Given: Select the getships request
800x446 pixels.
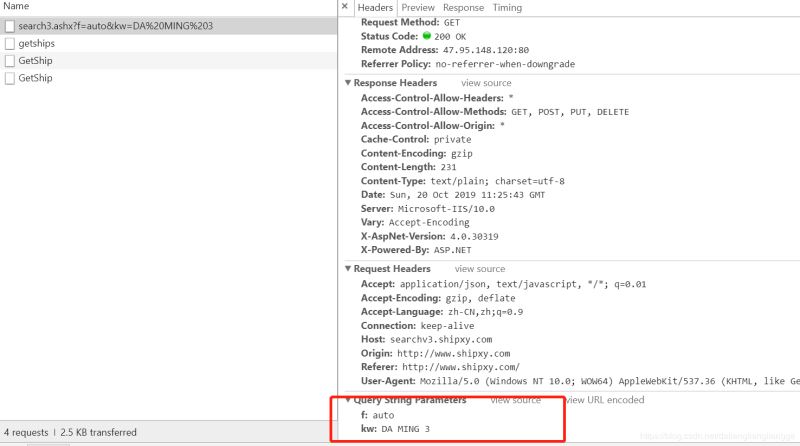Looking at the screenshot, I should pyautogui.click(x=168, y=43).
